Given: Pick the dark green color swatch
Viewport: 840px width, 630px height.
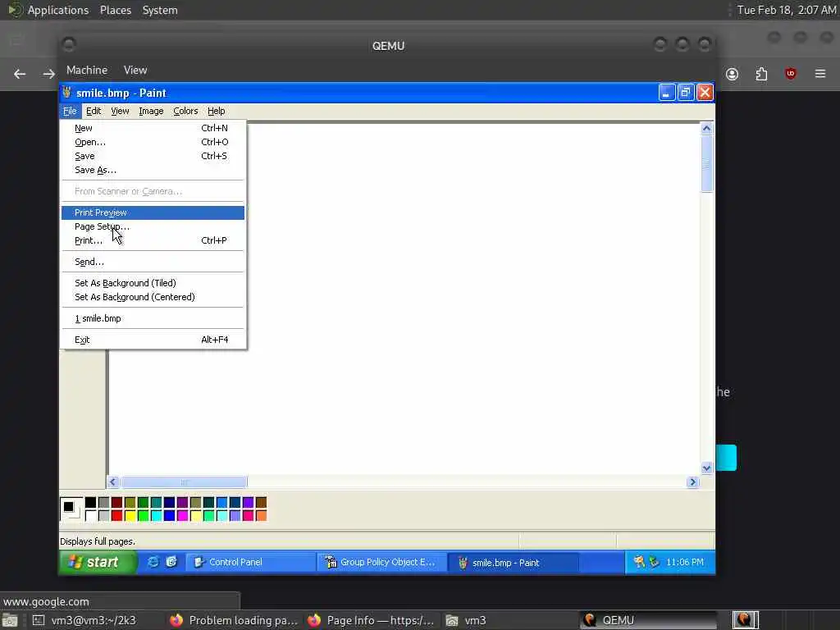Looking at the screenshot, I should [143, 503].
